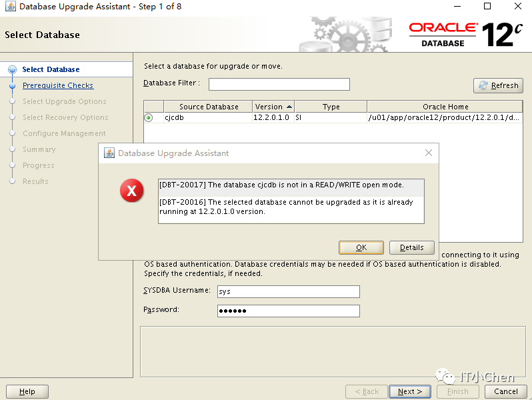Select the Select Database step
This screenshot has height=400, width=532.
click(x=51, y=69)
